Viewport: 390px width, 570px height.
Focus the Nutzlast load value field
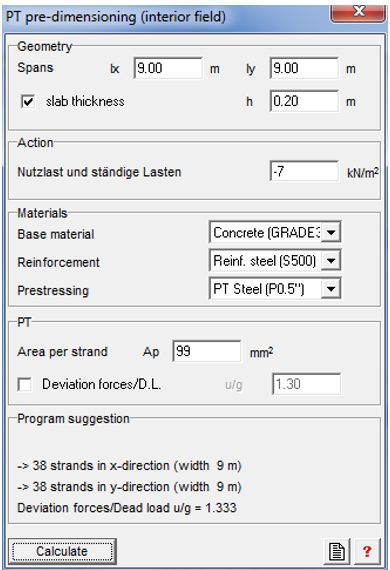(x=304, y=171)
